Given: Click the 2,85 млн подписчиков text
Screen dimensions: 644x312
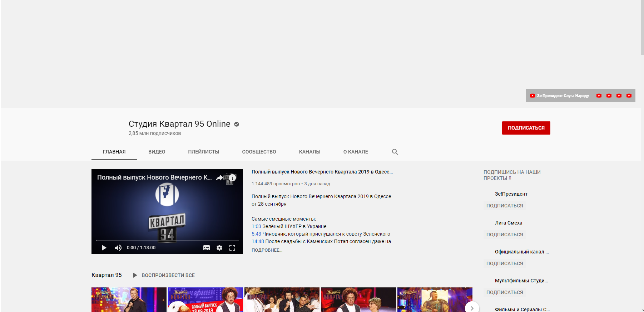Looking at the screenshot, I should [155, 133].
